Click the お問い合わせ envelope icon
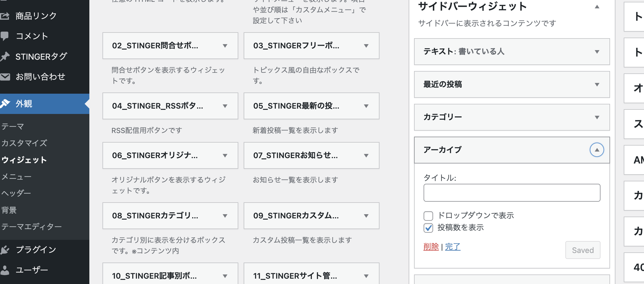The width and height of the screenshot is (644, 284). [5, 77]
